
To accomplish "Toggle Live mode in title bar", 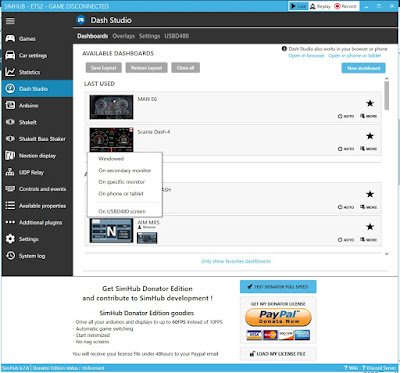I will 298,6.
